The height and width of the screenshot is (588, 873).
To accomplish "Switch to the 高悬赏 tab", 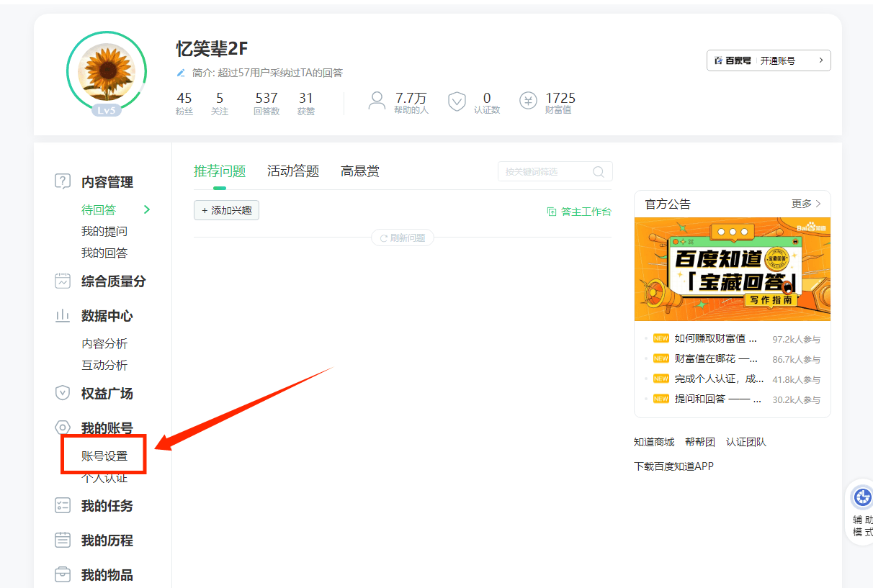I will click(360, 171).
